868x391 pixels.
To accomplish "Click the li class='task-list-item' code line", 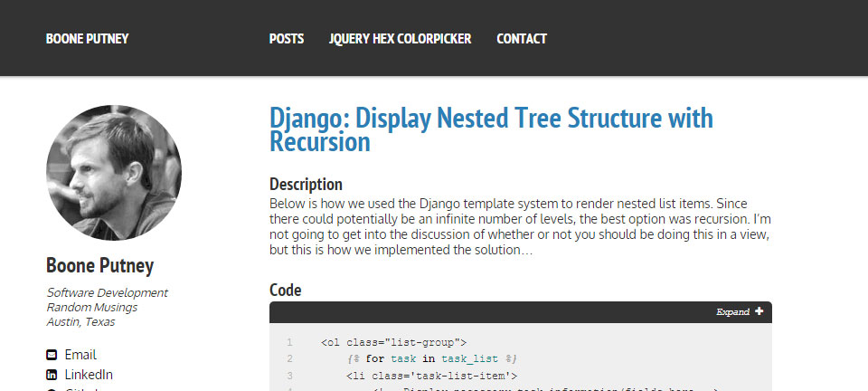I will 432,376.
